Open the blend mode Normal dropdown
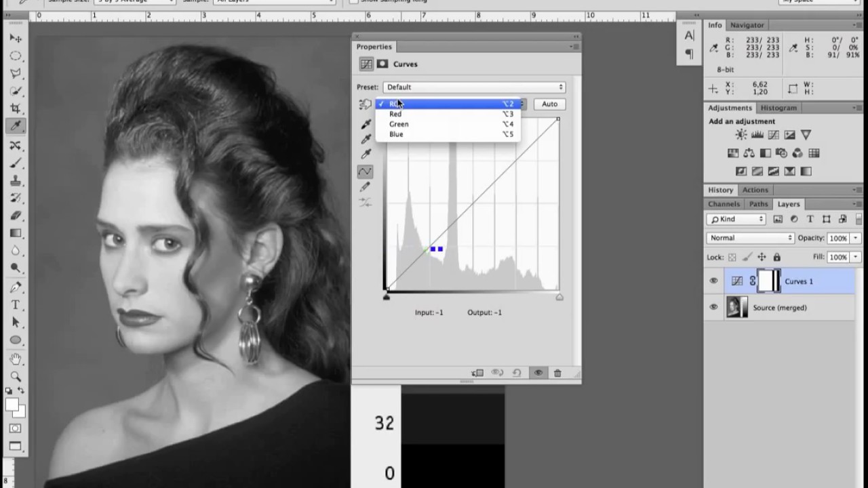This screenshot has height=488, width=868. [x=751, y=238]
